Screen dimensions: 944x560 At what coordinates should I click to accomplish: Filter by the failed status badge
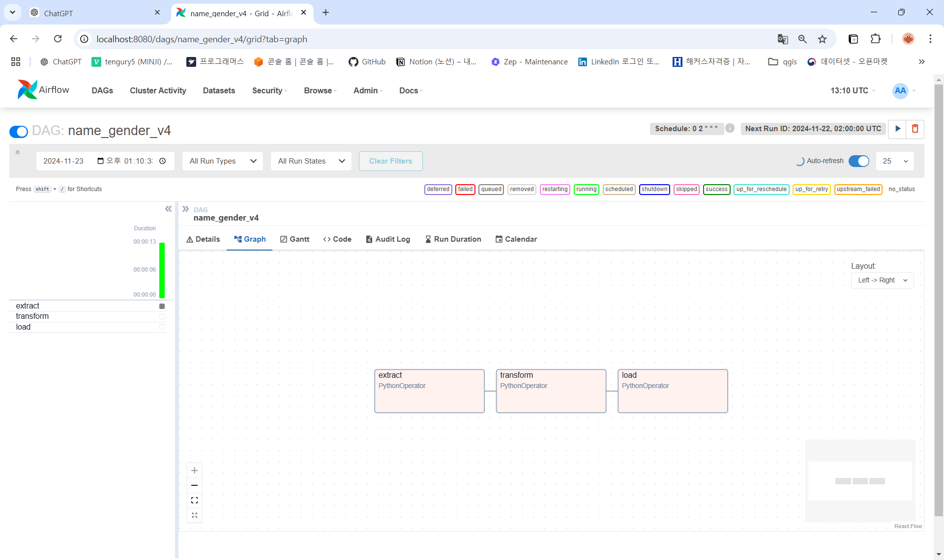(465, 190)
